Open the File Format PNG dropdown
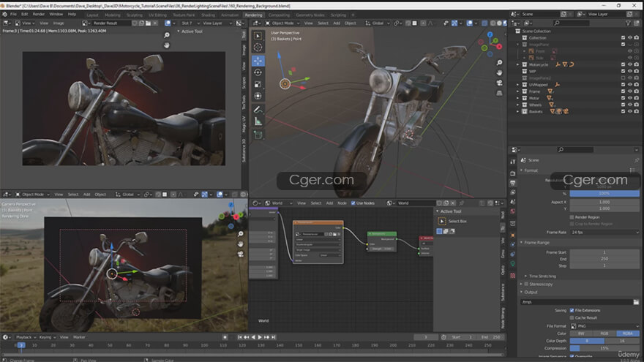 coord(604,326)
